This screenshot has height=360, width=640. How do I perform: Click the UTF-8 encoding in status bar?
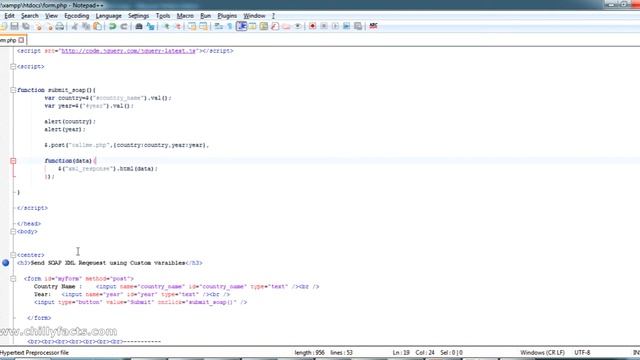582,353
